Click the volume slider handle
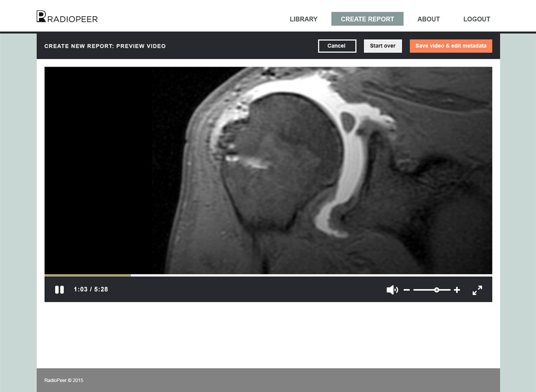Image resolution: width=536 pixels, height=392 pixels. click(x=436, y=290)
